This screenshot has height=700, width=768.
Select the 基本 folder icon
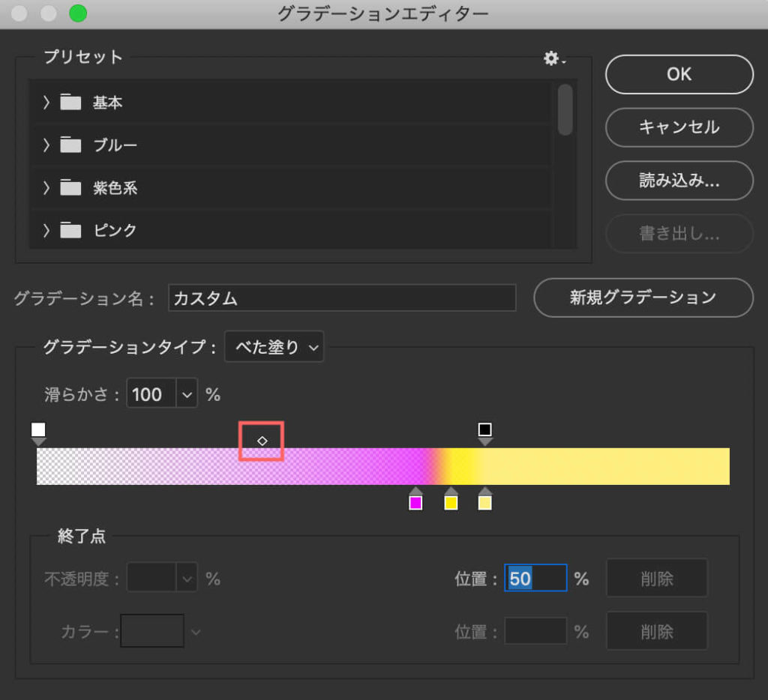[x=70, y=102]
